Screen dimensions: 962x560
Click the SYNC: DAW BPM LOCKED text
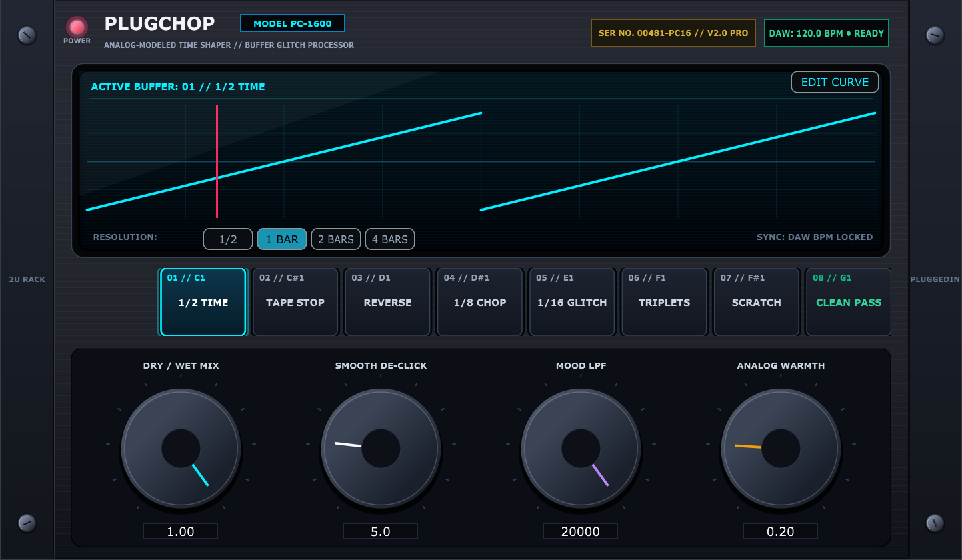click(x=815, y=237)
